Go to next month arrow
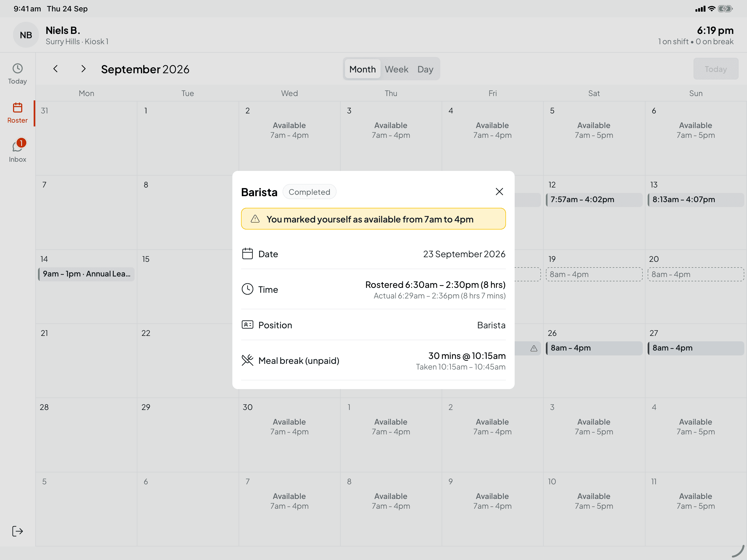Screen dimensions: 747x560 (x=83, y=69)
